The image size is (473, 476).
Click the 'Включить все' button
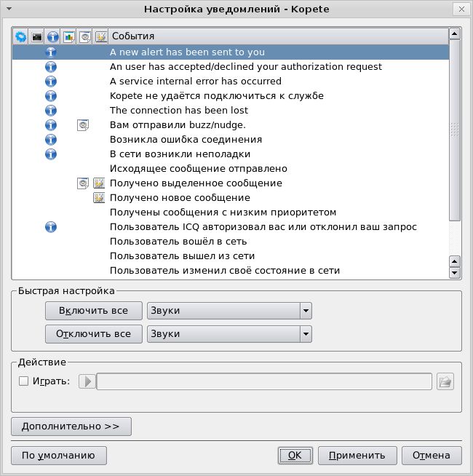(x=93, y=311)
